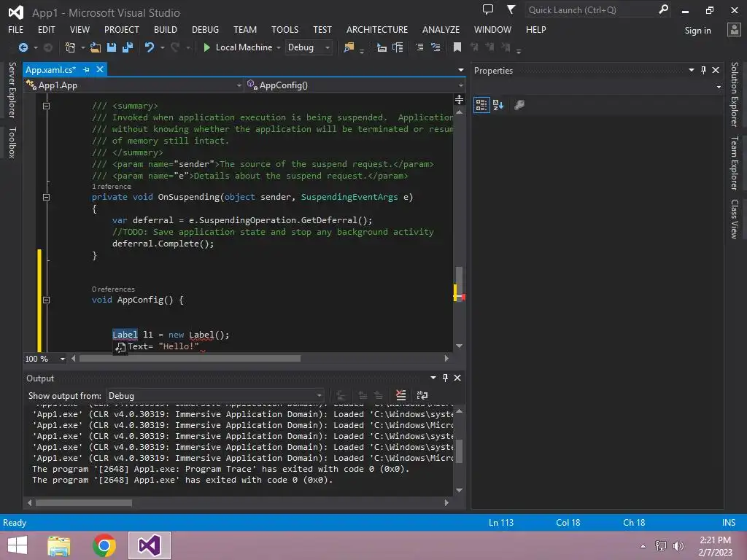Viewport: 747px width, 560px height.
Task: Open the ANALYZE menu
Action: pos(441,29)
